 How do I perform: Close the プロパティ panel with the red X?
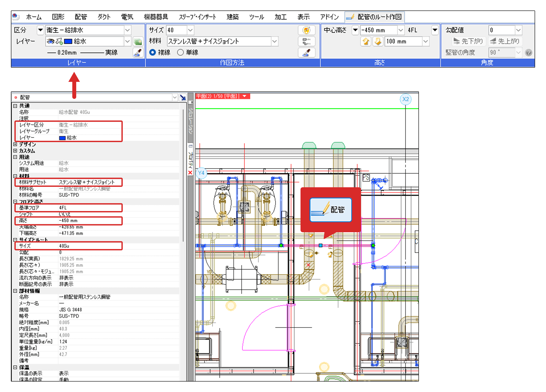(x=190, y=172)
